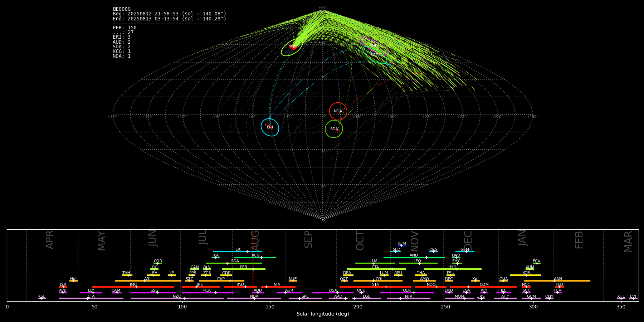The image size is (644, 322).
Task: Click the ERI: 3 legend entry
Action: pos(122,37)
